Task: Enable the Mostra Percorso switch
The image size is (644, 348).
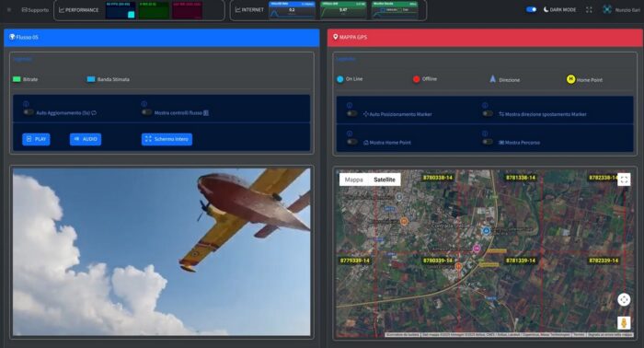Action: (x=488, y=142)
